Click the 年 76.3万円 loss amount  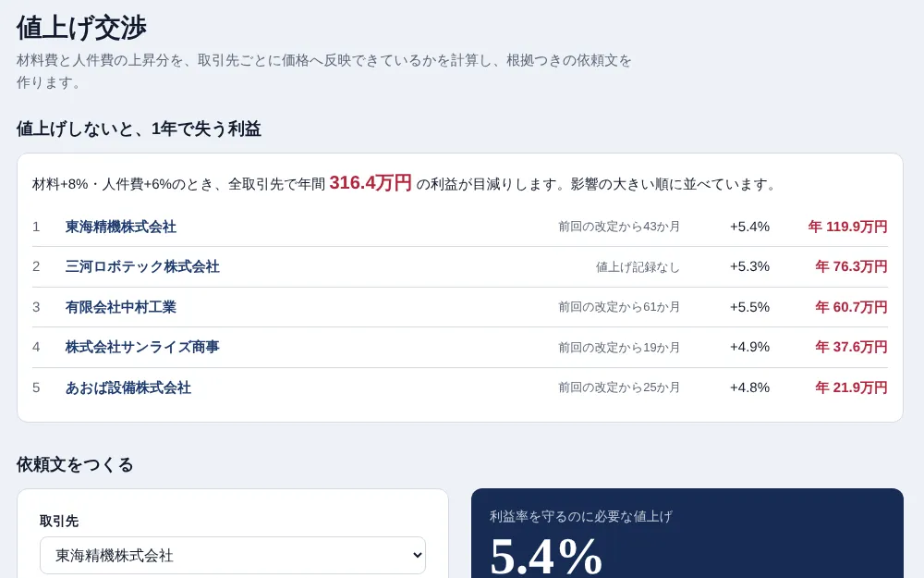[x=851, y=266]
